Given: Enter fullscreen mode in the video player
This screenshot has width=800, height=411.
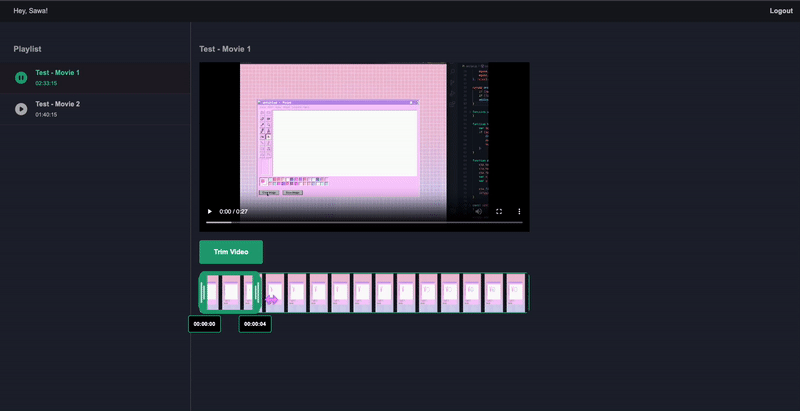Looking at the screenshot, I should tap(499, 212).
